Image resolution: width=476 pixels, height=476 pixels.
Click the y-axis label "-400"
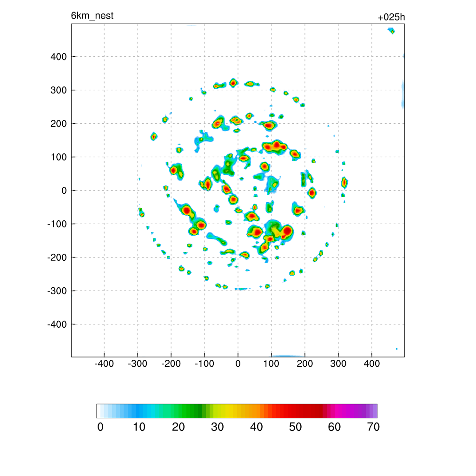57,324
